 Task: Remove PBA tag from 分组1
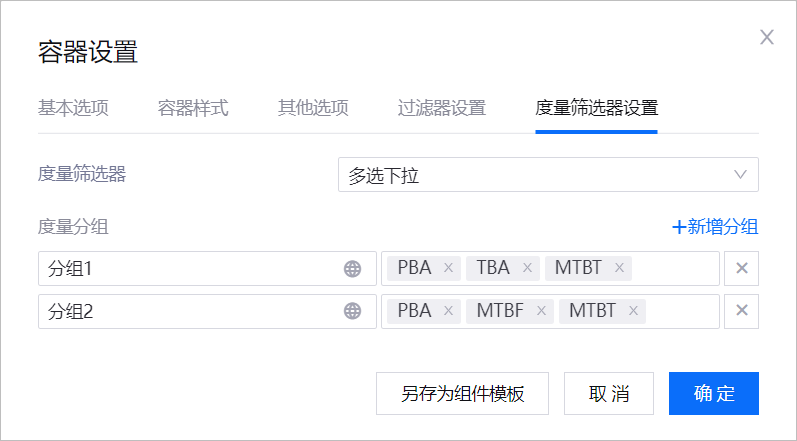(448, 268)
